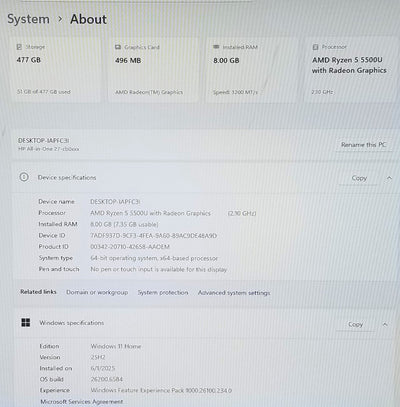Image resolution: width=400 pixels, height=407 pixels.
Task: Open Domain or workgroup link
Action: click(x=97, y=292)
